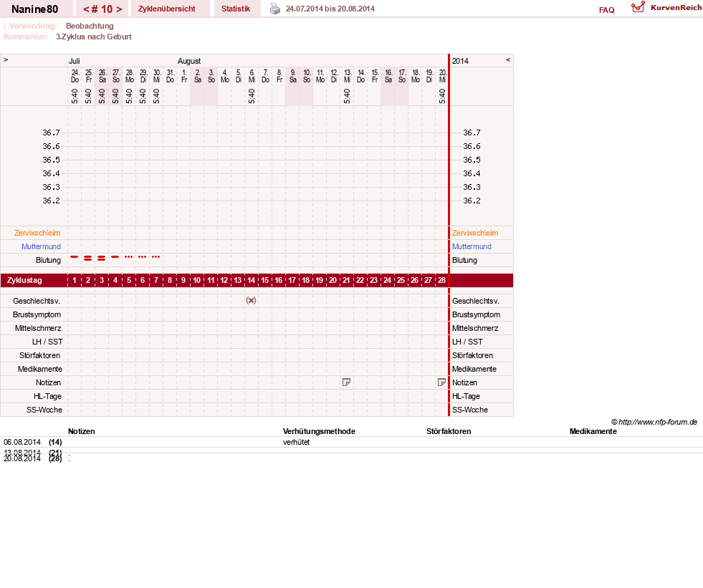Expand chart with left '>' arrow
Screen dimensions: 703x588
coord(6,59)
